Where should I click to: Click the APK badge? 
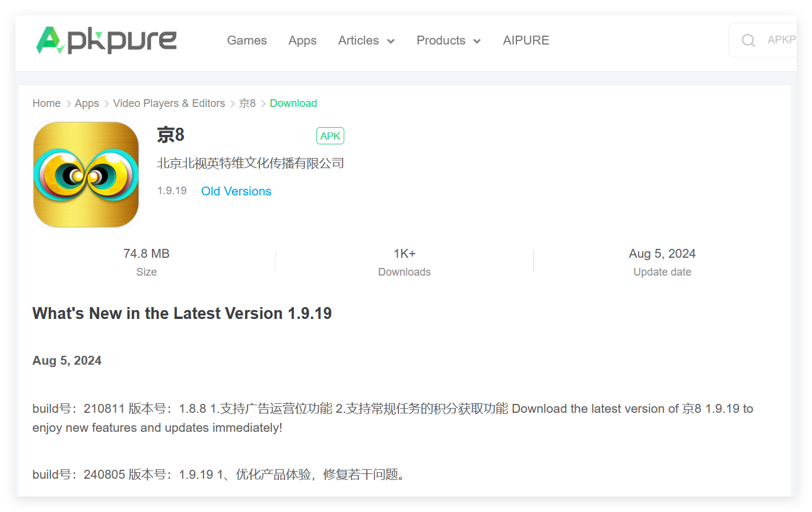click(330, 136)
